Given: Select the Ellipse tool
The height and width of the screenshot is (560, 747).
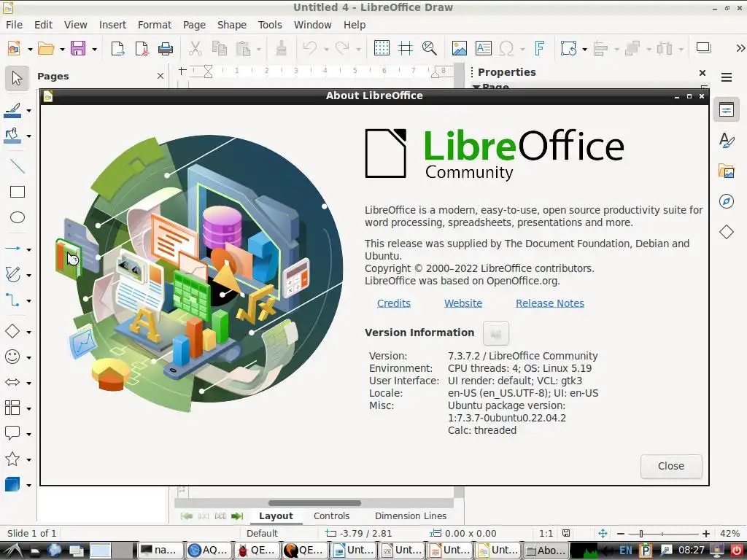Looking at the screenshot, I should click(x=18, y=217).
